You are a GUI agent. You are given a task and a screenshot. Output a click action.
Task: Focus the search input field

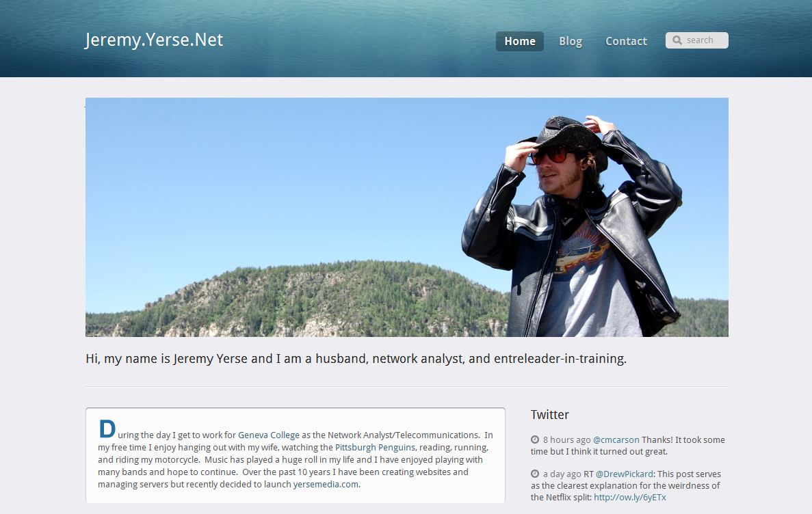pyautogui.click(x=697, y=40)
